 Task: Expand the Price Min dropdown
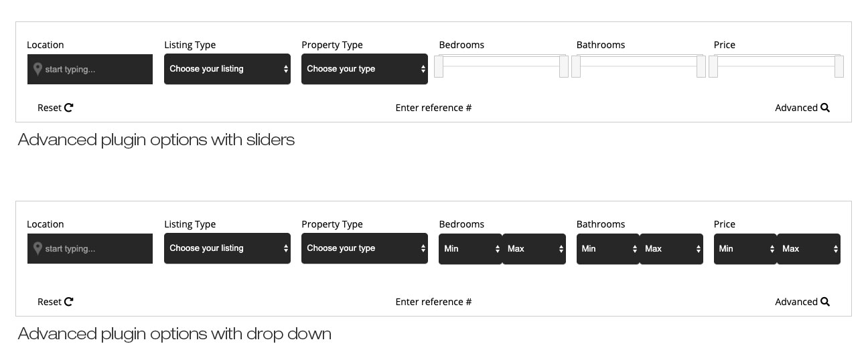(x=745, y=249)
